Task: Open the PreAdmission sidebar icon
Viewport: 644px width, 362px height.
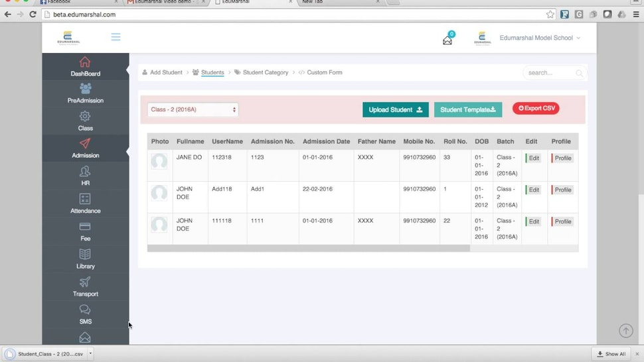Action: [85, 89]
